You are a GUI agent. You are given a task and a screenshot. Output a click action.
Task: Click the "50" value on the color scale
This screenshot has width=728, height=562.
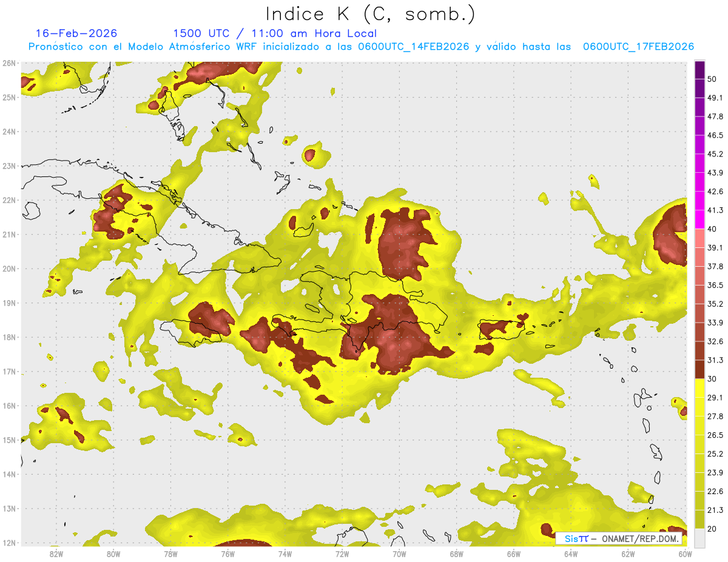[712, 79]
